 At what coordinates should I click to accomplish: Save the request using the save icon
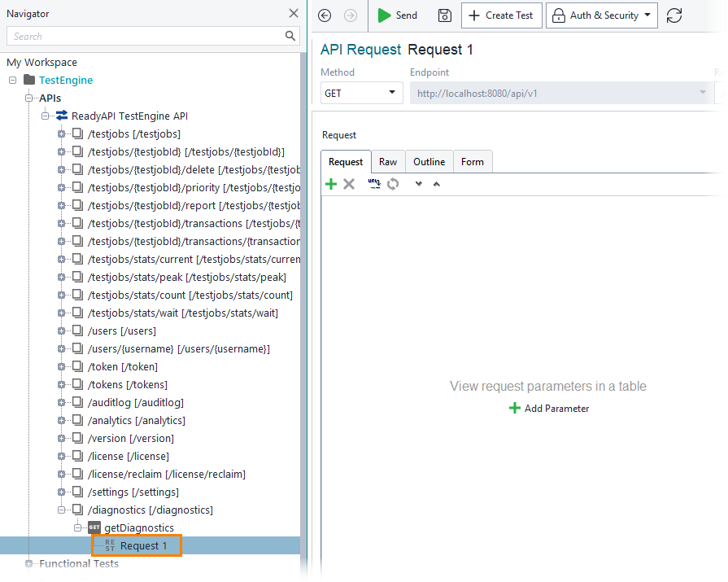[444, 15]
